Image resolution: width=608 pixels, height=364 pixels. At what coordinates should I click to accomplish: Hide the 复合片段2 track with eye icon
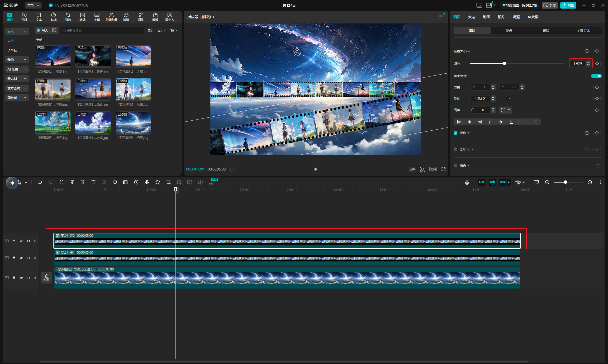point(21,241)
